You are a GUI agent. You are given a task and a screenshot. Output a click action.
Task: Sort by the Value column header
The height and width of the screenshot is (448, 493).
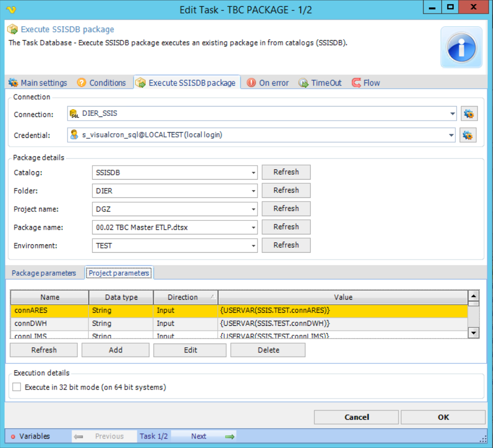(x=343, y=297)
